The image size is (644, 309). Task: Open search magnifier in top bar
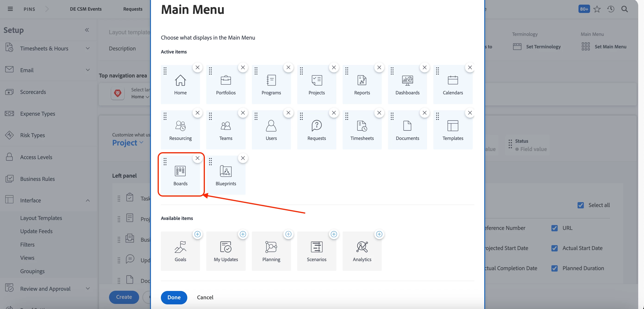click(x=624, y=9)
